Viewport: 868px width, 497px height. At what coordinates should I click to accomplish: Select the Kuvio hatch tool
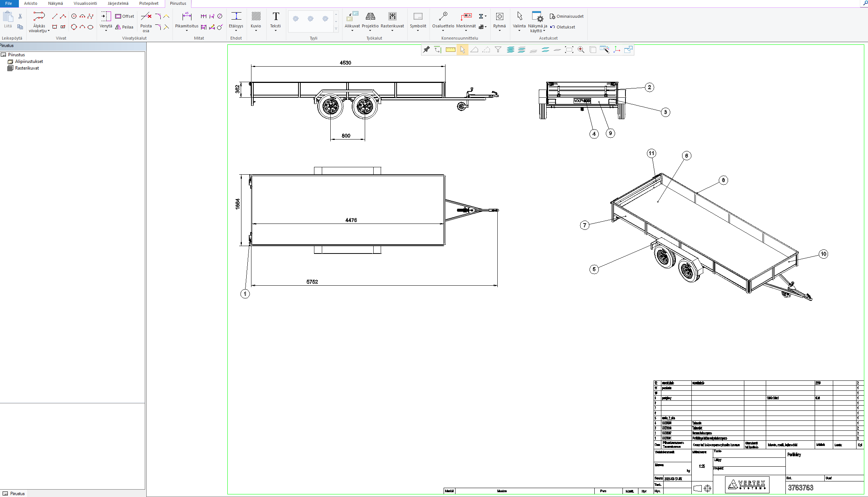(256, 17)
